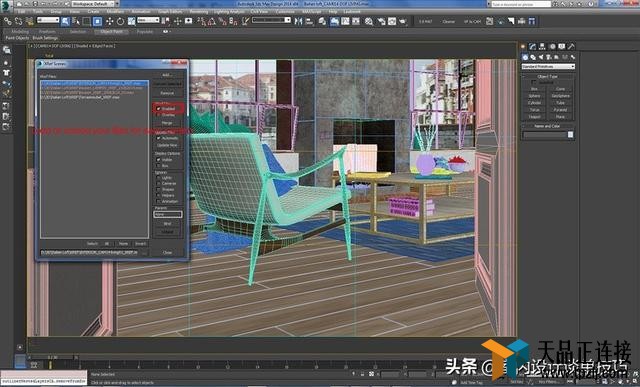The width and height of the screenshot is (640, 387).
Task: Open the Help menu
Action: (x=333, y=11)
